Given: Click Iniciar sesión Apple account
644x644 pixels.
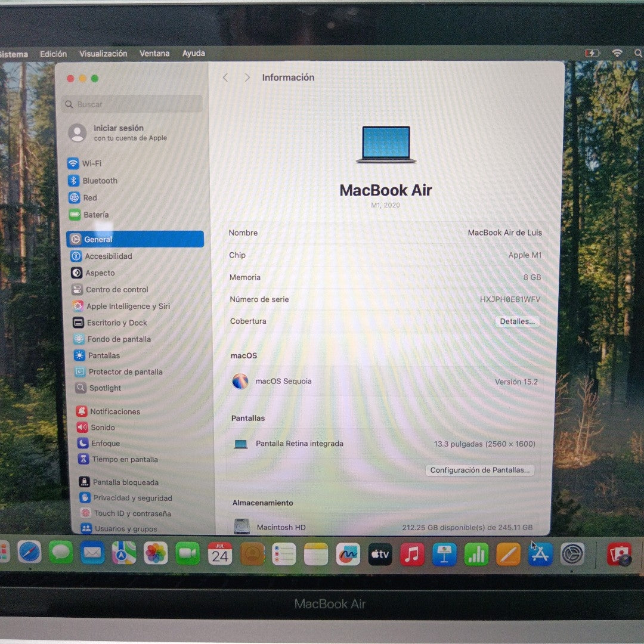Looking at the screenshot, I should 119,132.
